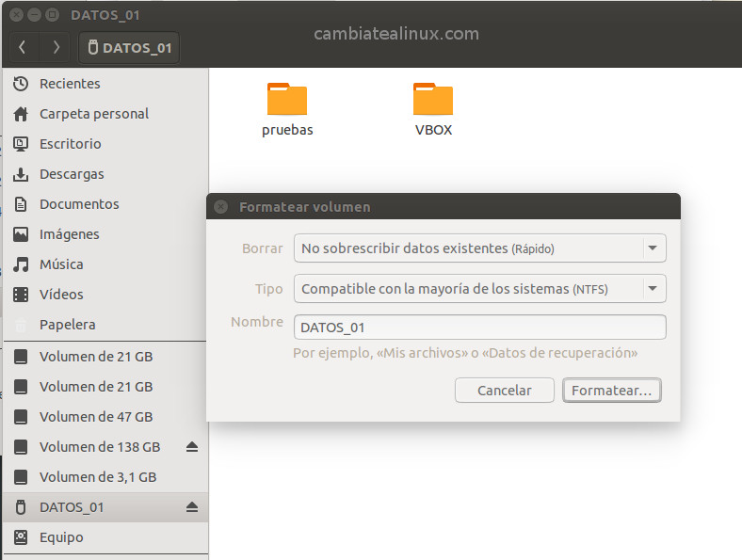742x560 pixels.
Task: Eject the DATOS_01 drive
Action: click(192, 507)
